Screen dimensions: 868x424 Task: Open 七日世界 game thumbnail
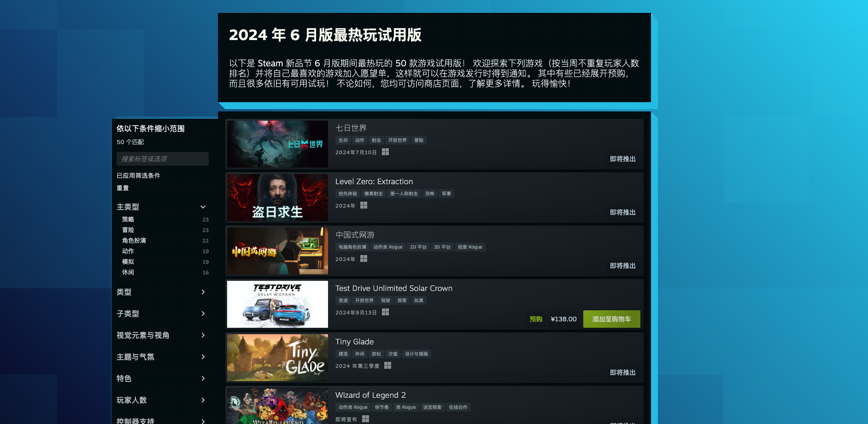[277, 144]
